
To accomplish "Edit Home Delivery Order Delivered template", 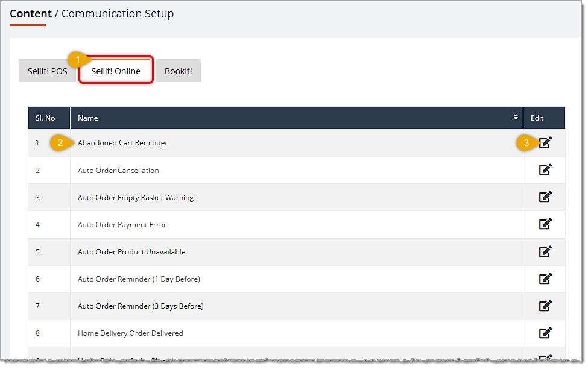I will pos(545,333).
